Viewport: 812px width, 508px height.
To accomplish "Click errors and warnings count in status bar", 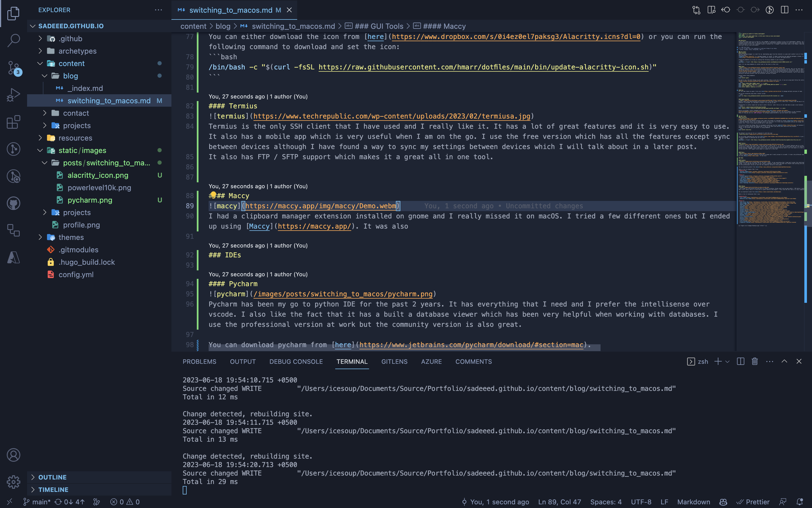I will (125, 502).
